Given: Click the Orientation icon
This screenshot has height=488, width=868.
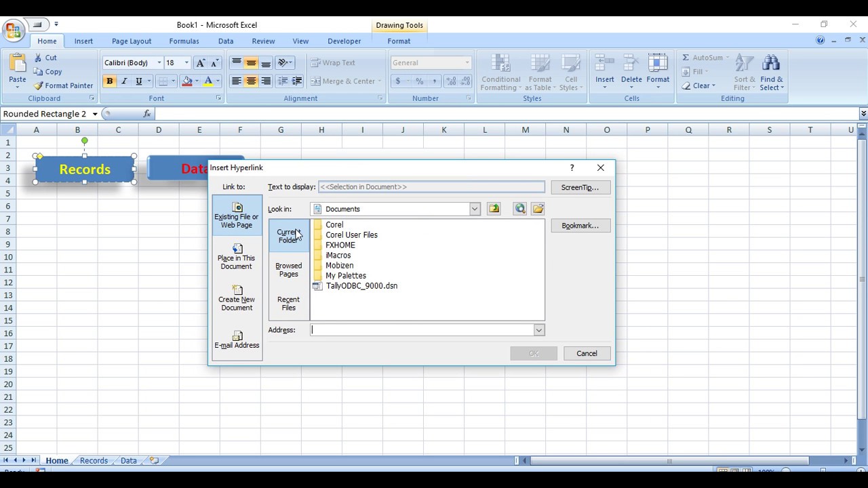Looking at the screenshot, I should pyautogui.click(x=285, y=63).
